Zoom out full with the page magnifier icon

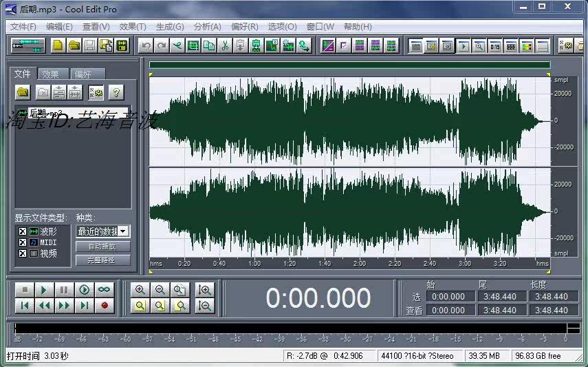(180, 290)
